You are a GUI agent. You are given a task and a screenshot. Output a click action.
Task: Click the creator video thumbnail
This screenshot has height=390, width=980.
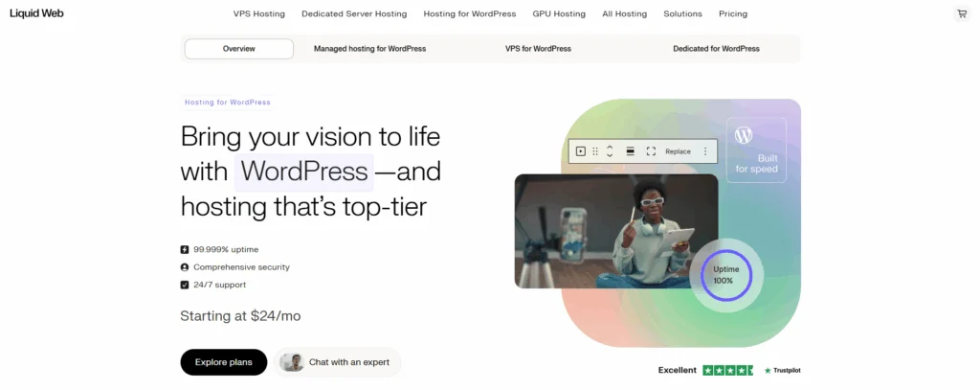616,231
